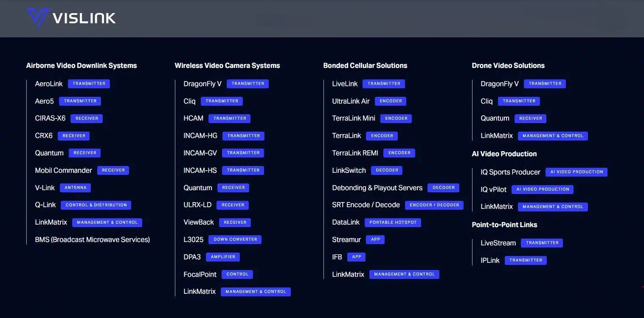Open LinkMatrix under Bonded Cellular Solutions

point(348,275)
